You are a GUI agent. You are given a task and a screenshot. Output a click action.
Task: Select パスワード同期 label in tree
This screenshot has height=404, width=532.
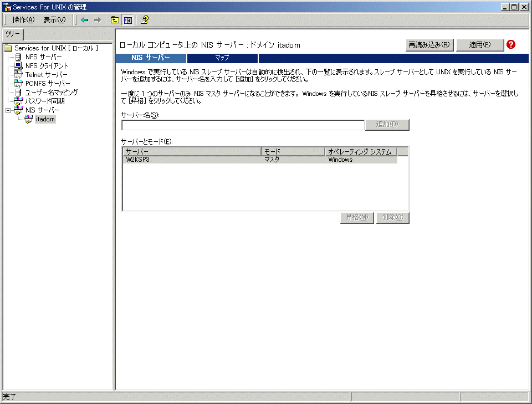[45, 101]
